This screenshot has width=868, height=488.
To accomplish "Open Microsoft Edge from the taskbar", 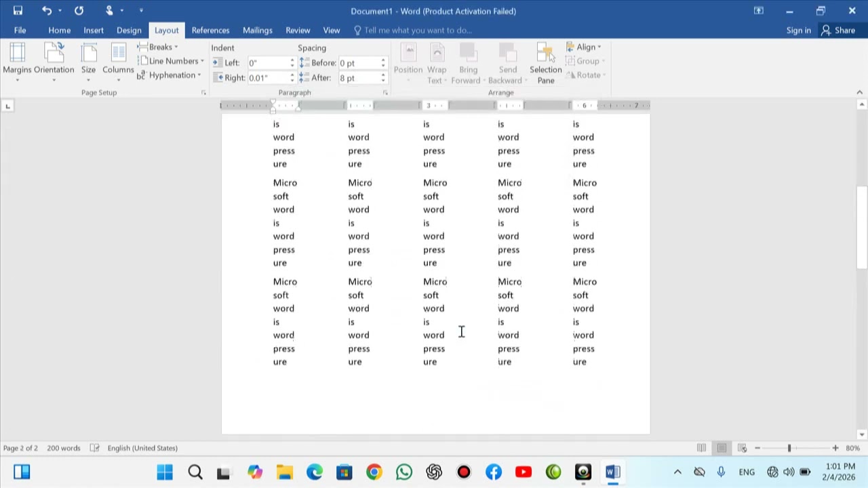I will (x=314, y=472).
